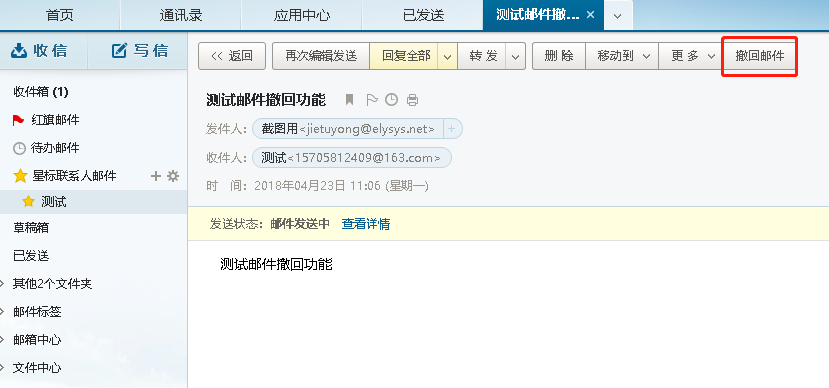Click the clock icon for 待办邮件
This screenshot has height=388, width=829.
(19, 149)
